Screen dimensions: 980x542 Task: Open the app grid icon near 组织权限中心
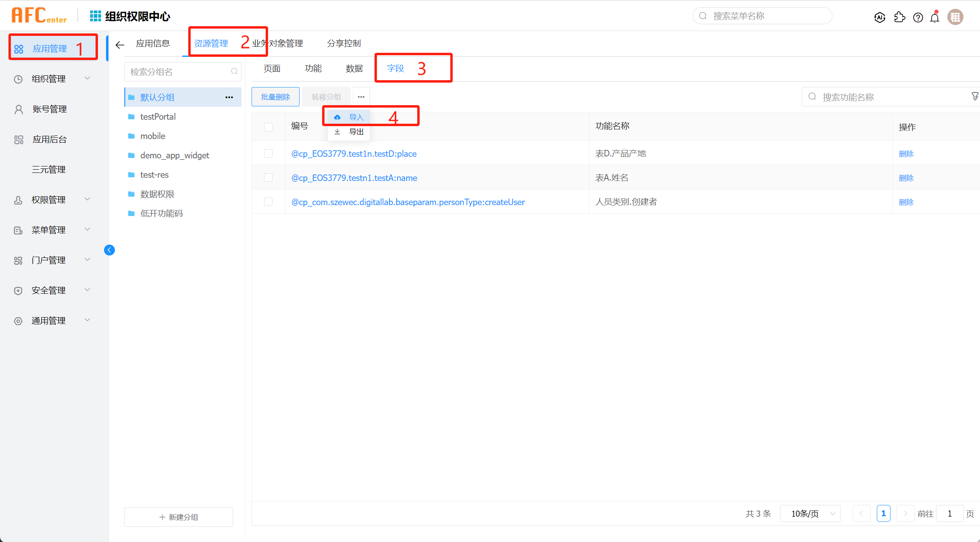[x=95, y=16]
